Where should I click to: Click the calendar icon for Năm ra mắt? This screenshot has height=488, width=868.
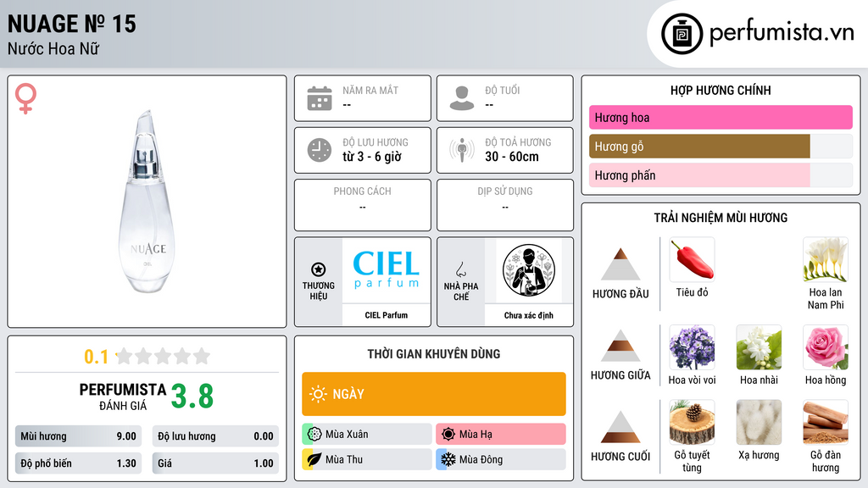320,98
